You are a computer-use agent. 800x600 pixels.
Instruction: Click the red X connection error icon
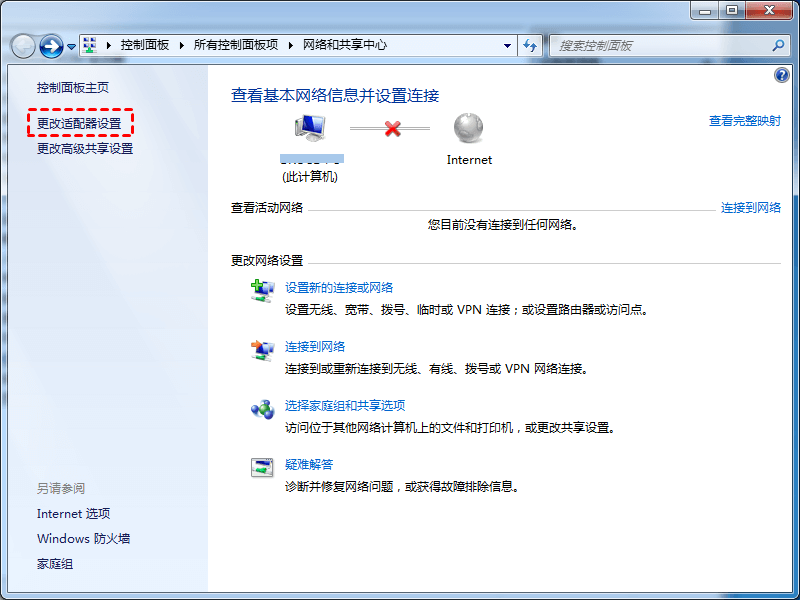point(392,128)
